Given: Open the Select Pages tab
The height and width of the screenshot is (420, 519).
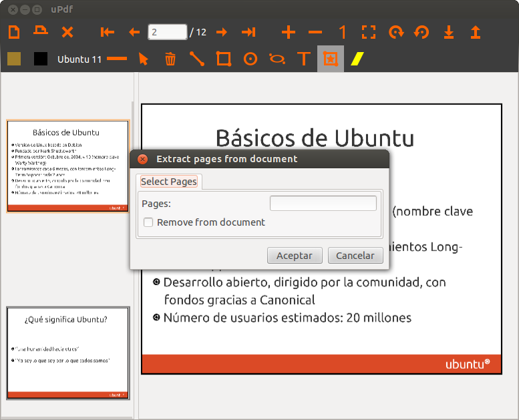Looking at the screenshot, I should [169, 182].
